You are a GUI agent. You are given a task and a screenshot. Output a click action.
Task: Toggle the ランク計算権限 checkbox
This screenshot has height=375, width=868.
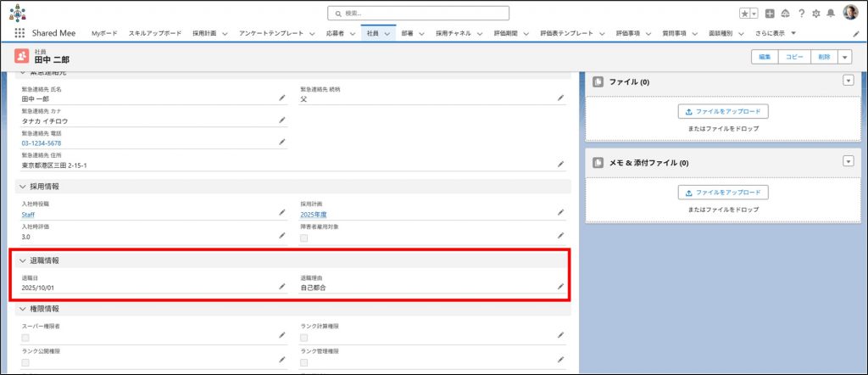pyautogui.click(x=304, y=337)
